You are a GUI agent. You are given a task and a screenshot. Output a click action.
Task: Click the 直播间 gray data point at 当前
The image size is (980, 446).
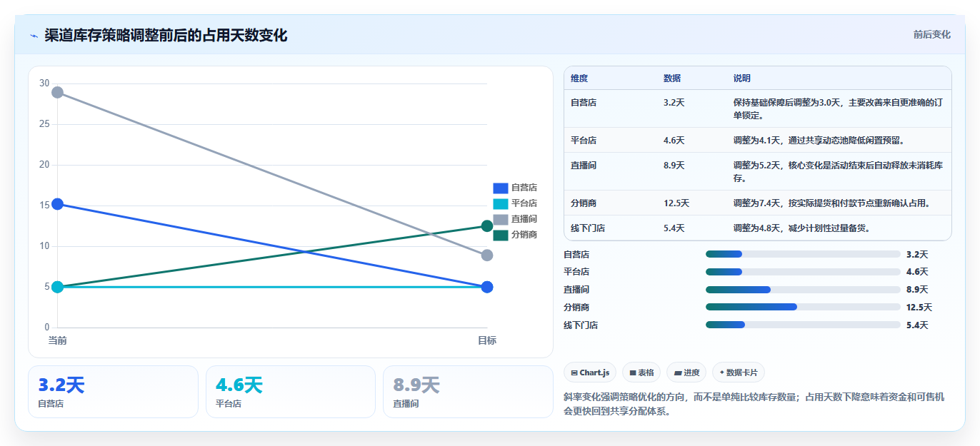click(x=57, y=92)
